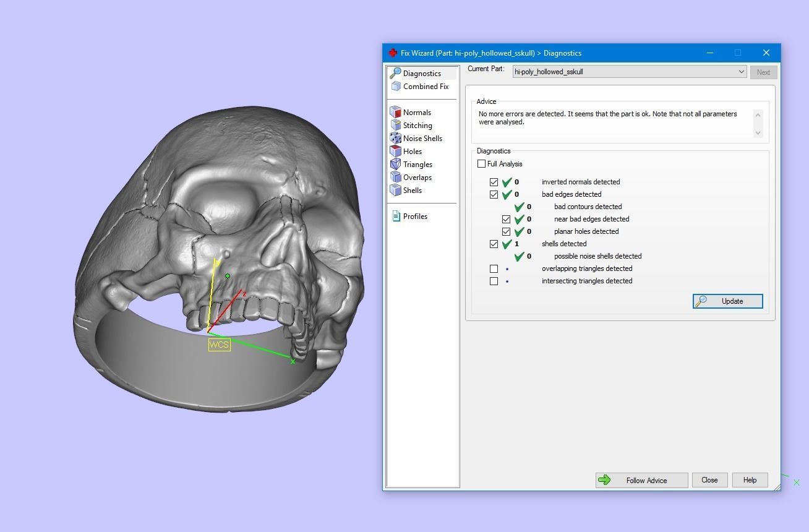Uncheck bad edges detected checkbox

(x=494, y=194)
